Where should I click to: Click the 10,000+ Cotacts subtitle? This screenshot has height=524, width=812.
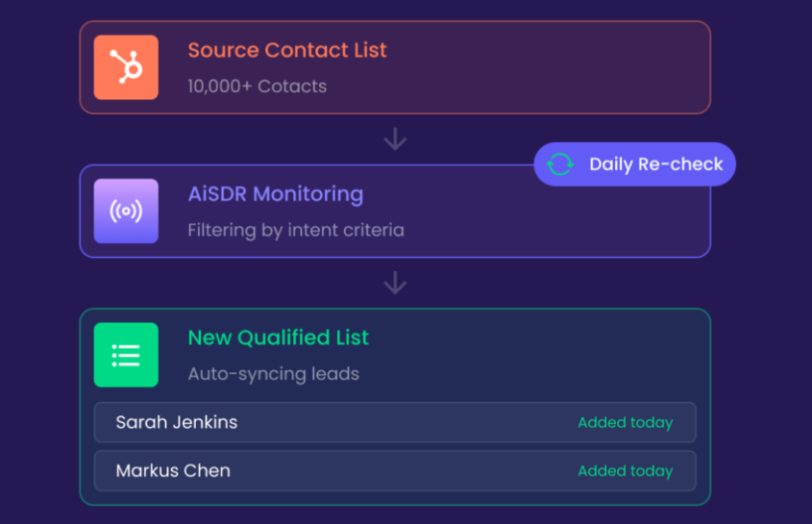tap(257, 86)
